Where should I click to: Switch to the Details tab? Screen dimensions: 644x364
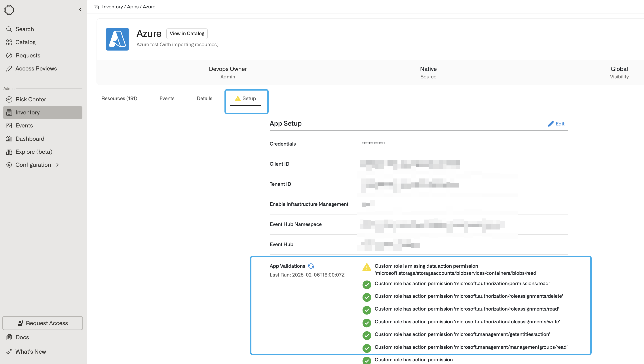tap(204, 98)
